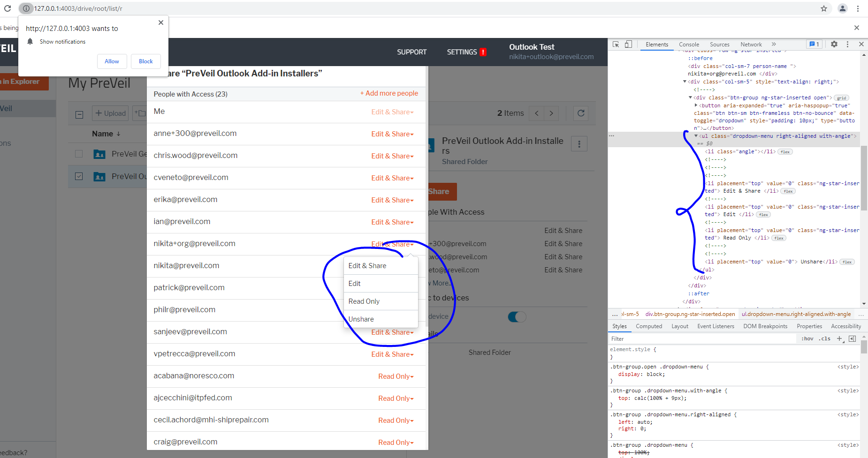
Task: Select the inspect element tool in DevTools
Action: pyautogui.click(x=616, y=44)
